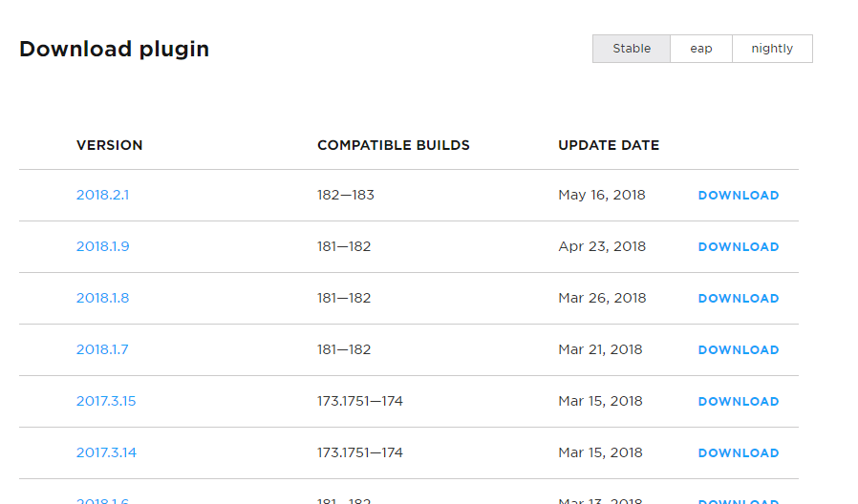Click the VERSION column header
858x504 pixels.
[110, 145]
